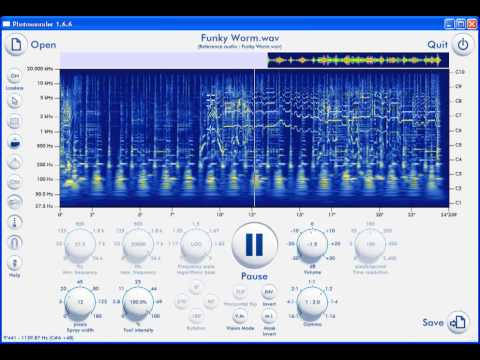The image size is (480, 360).
Task: Quit Photosounder with the power icon
Action: 463,44
